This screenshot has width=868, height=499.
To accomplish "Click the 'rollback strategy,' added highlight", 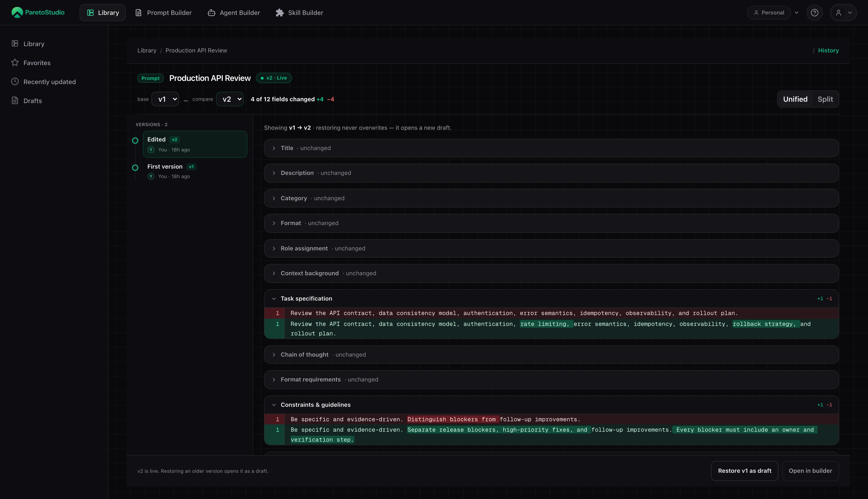I will coord(766,324).
